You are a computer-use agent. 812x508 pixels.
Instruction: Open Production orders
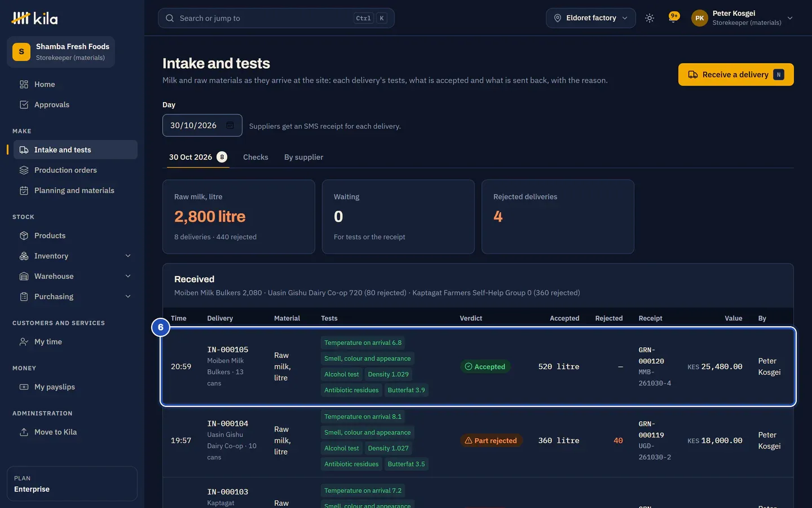[76, 170]
